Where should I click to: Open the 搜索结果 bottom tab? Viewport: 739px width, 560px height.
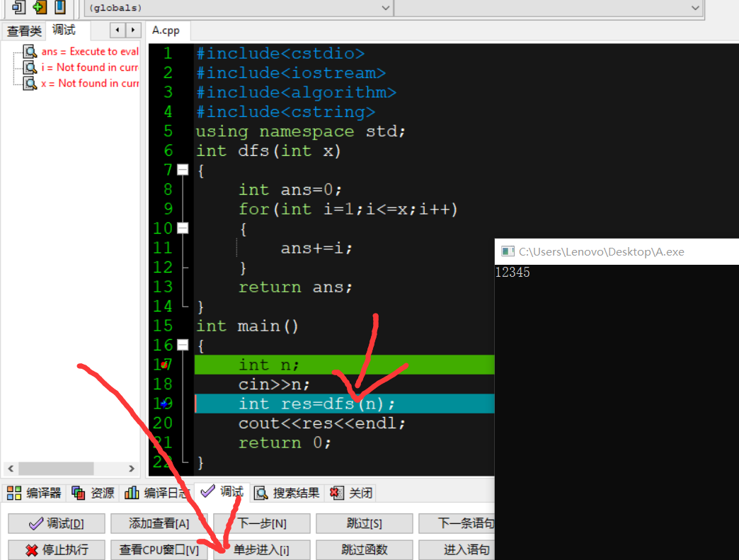[x=287, y=493]
